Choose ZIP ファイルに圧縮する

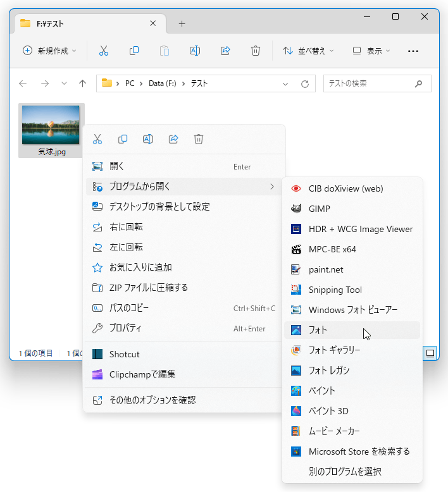184,287
